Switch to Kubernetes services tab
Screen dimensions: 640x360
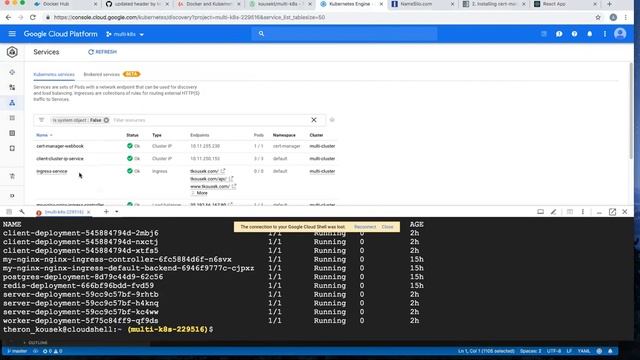click(54, 74)
